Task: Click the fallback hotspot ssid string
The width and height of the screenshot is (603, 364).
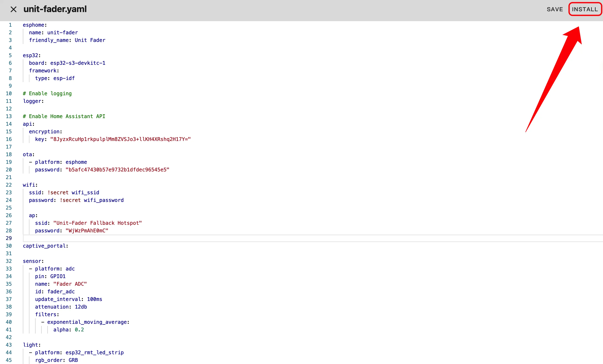Action: click(97, 223)
